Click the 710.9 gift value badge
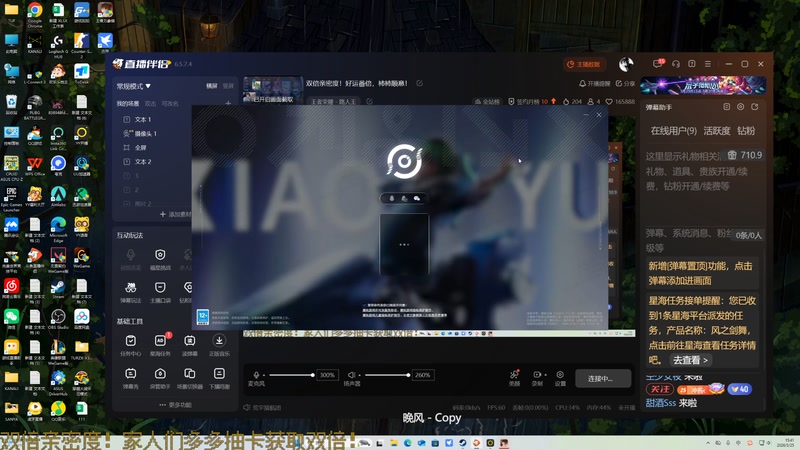 [x=745, y=155]
